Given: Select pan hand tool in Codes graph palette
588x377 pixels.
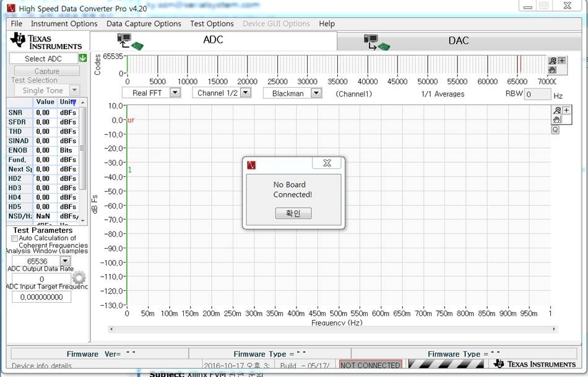Looking at the screenshot, I should pos(552,70).
